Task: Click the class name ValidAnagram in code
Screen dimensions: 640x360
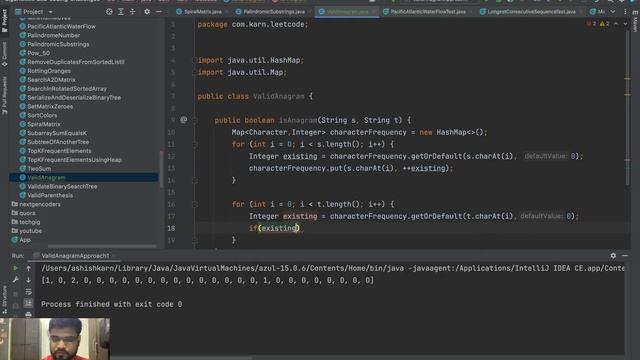Action: click(278, 96)
